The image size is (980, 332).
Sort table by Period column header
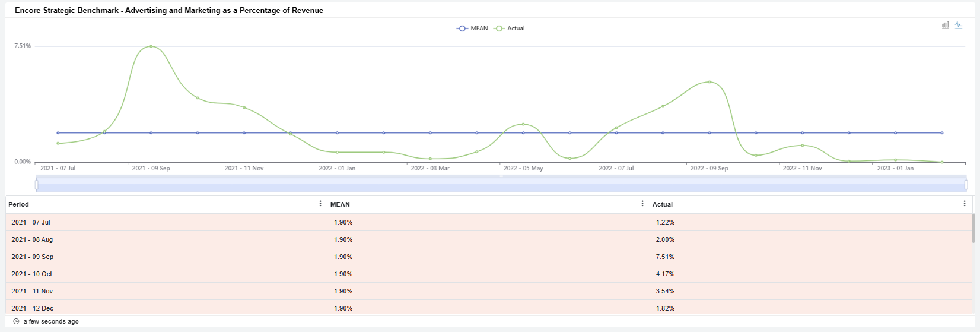point(18,204)
